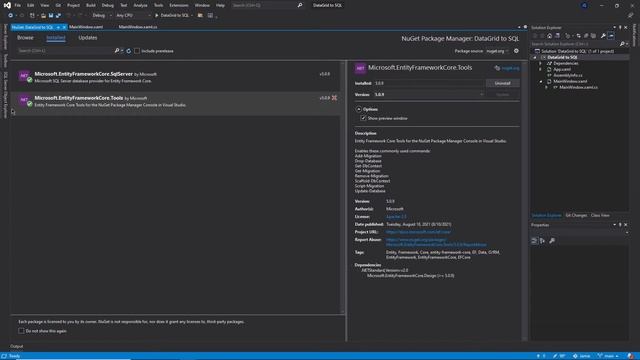The height and width of the screenshot is (360, 640).
Task: Open the Apache 2.0 license link
Action: pos(396,217)
